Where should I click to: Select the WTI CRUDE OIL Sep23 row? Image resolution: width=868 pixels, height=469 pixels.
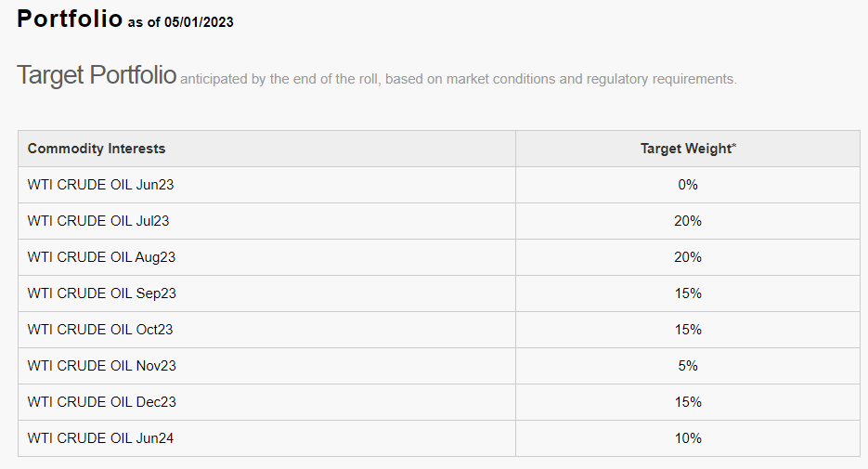(x=439, y=293)
